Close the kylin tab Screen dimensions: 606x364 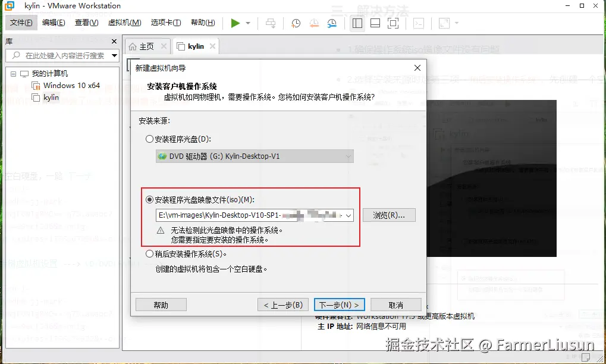[212, 46]
